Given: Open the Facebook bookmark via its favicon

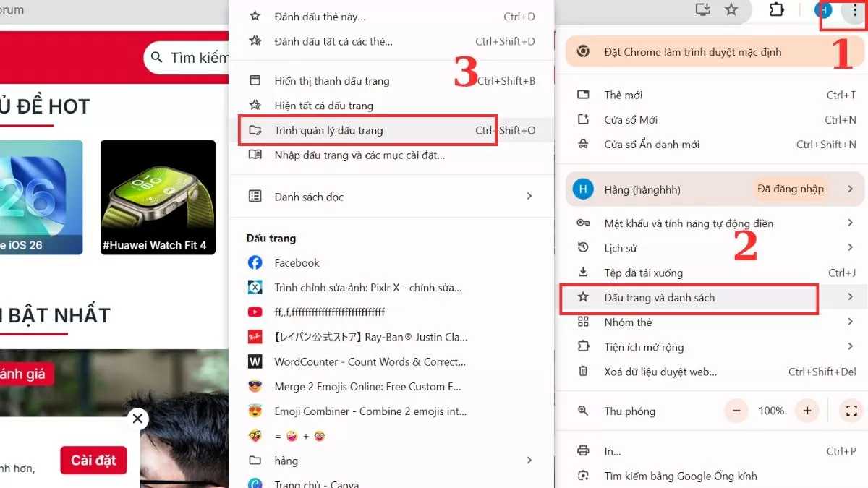Looking at the screenshot, I should point(255,262).
